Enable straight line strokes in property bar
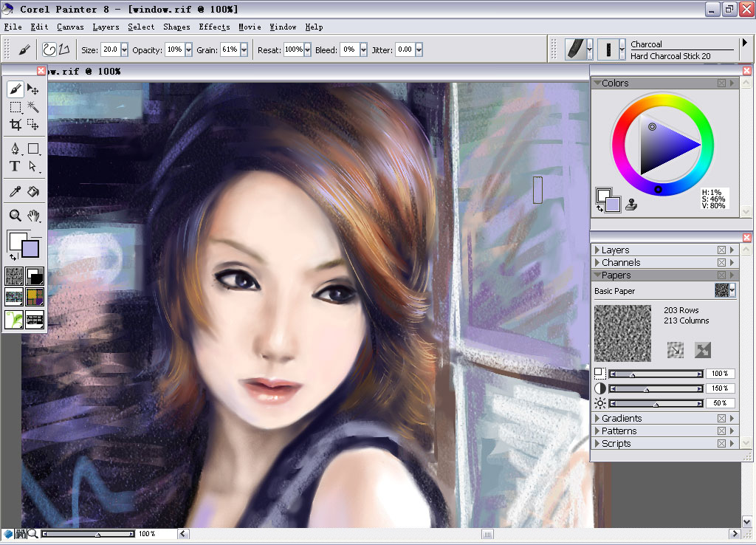The width and height of the screenshot is (756, 545). (64, 49)
